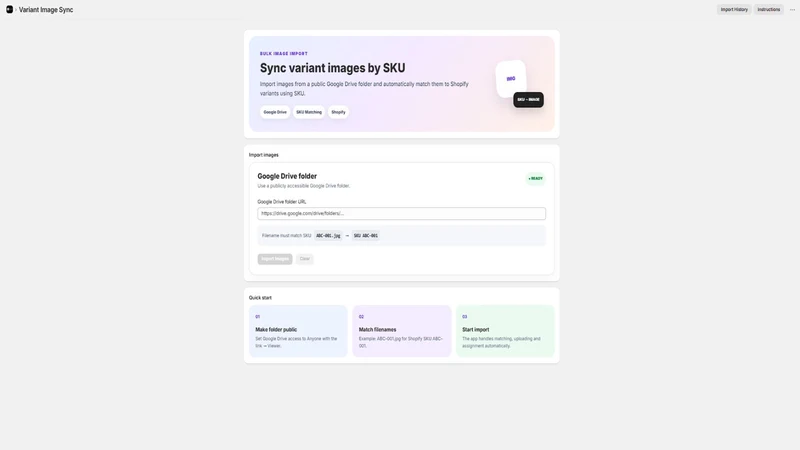Click the Sync variant images by SKU heading
The height and width of the screenshot is (450, 800).
333,68
